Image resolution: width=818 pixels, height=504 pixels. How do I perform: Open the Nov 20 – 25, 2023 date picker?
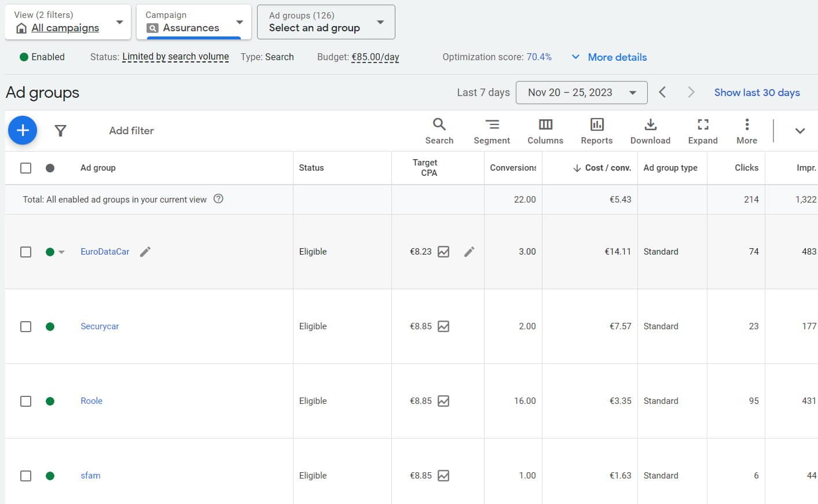click(x=581, y=93)
